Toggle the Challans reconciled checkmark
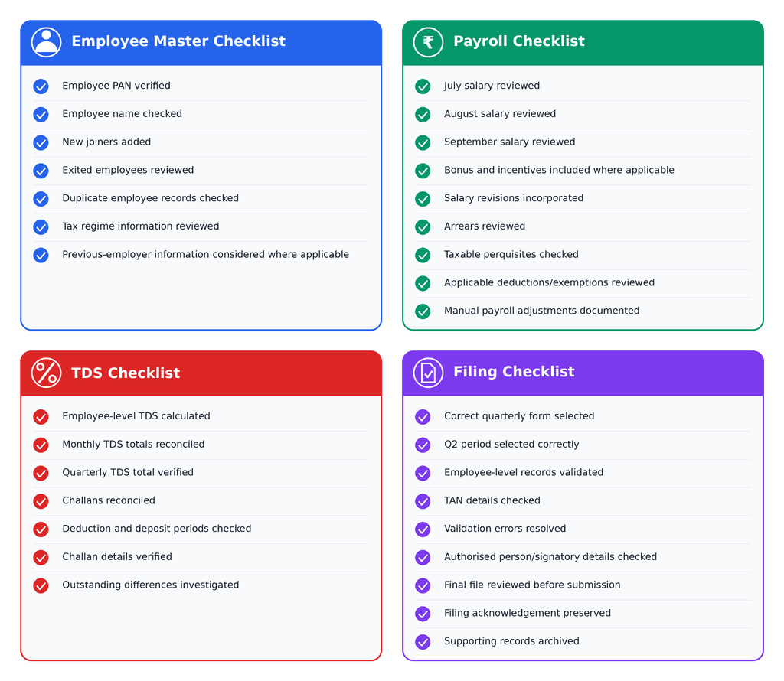 (x=41, y=501)
